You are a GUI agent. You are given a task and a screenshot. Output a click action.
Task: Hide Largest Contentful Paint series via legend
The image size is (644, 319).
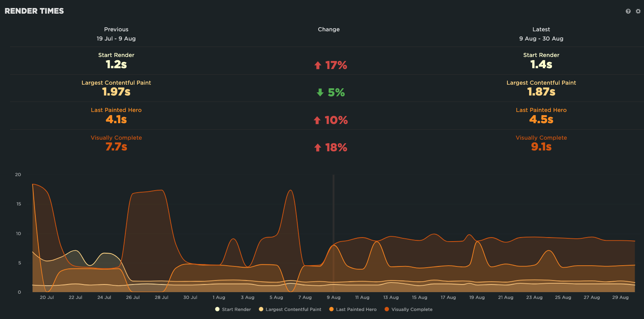pos(290,309)
